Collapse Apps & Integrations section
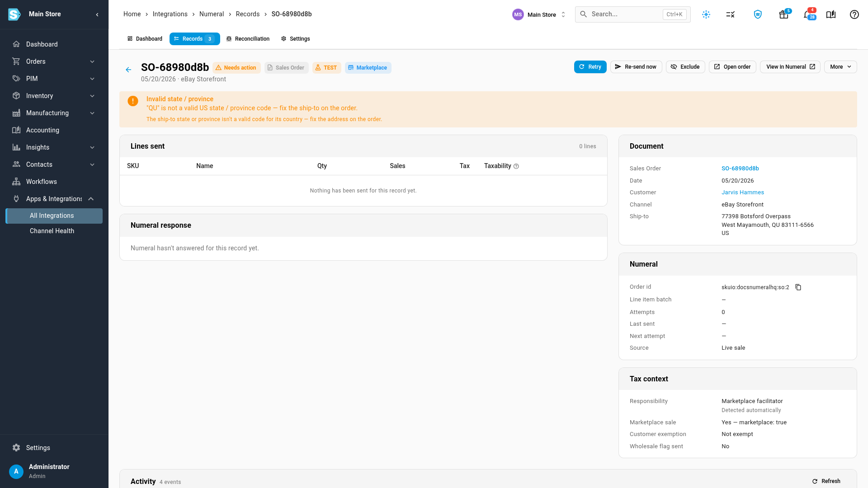868x488 pixels. coord(54,199)
